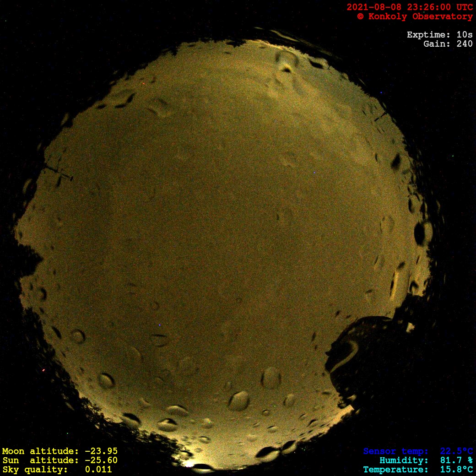Select the temperature value 15.8°C
476x476 pixels.
tap(456, 470)
